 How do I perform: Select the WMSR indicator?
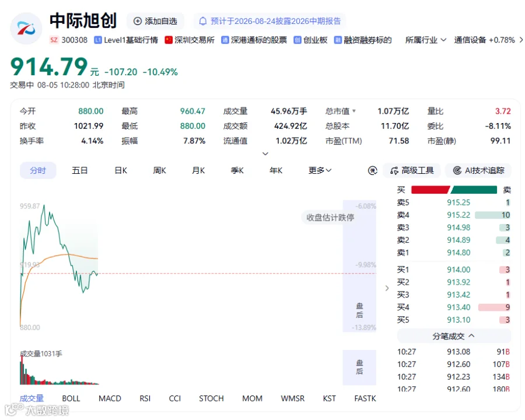pyautogui.click(x=293, y=398)
